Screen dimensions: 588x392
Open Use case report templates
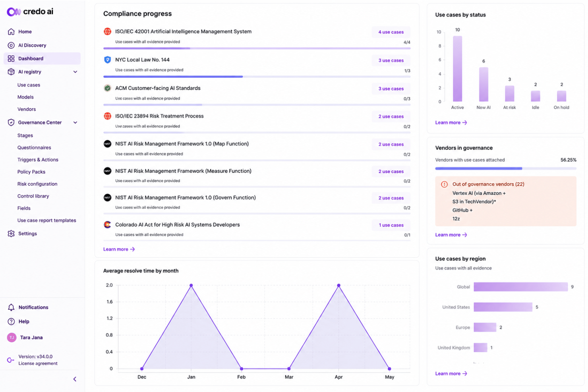[x=46, y=220]
